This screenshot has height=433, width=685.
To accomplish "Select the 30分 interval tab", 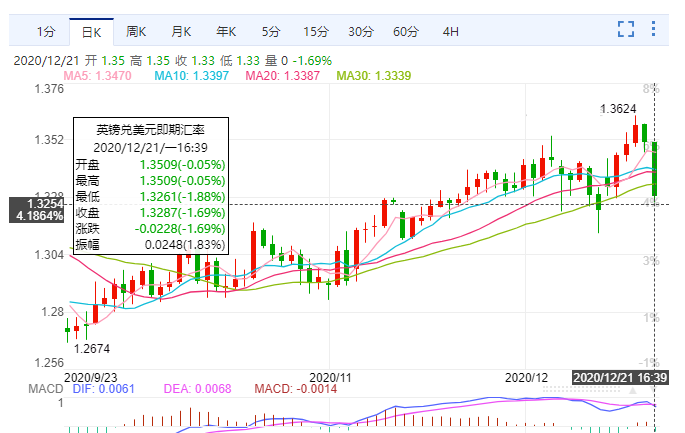I will click(360, 31).
